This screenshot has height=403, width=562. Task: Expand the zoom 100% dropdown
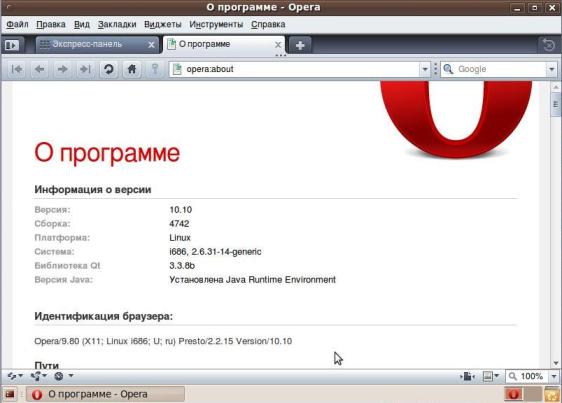pos(554,376)
